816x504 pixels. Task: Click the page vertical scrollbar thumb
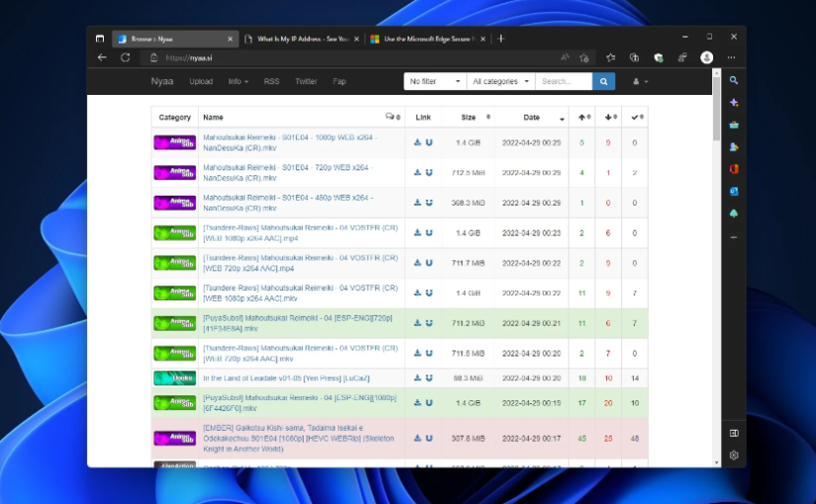717,108
